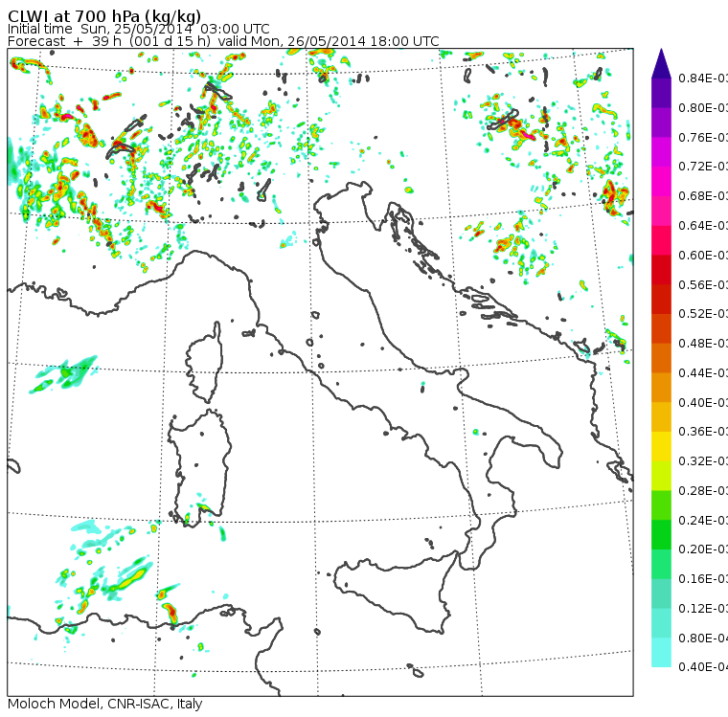
Task: Click the 0.32E legend value
Action: tap(703, 460)
